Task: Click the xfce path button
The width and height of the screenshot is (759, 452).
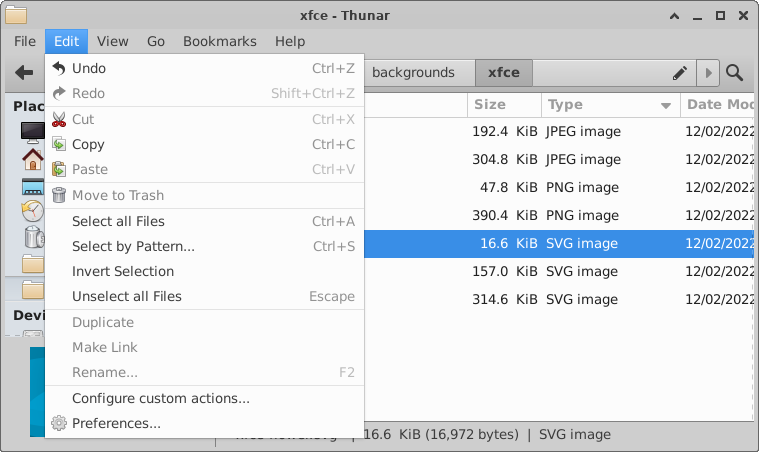Action: (504, 73)
